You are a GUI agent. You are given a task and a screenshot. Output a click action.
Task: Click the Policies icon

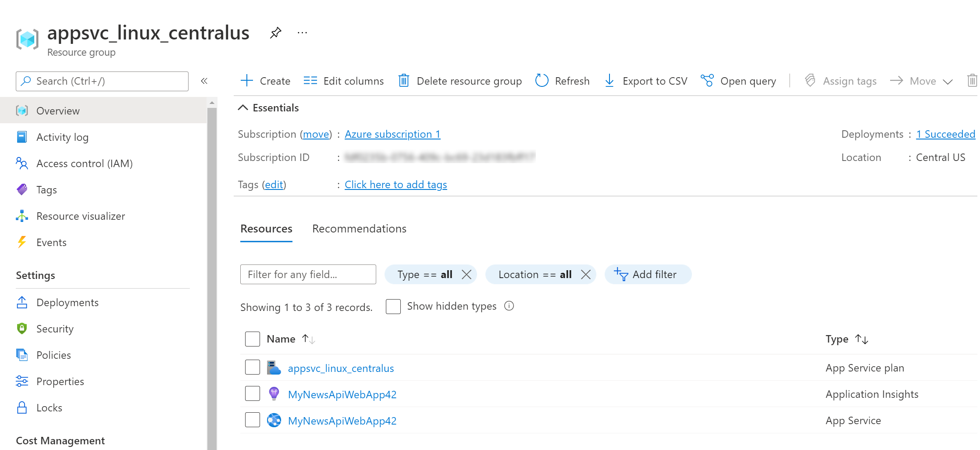pos(22,355)
